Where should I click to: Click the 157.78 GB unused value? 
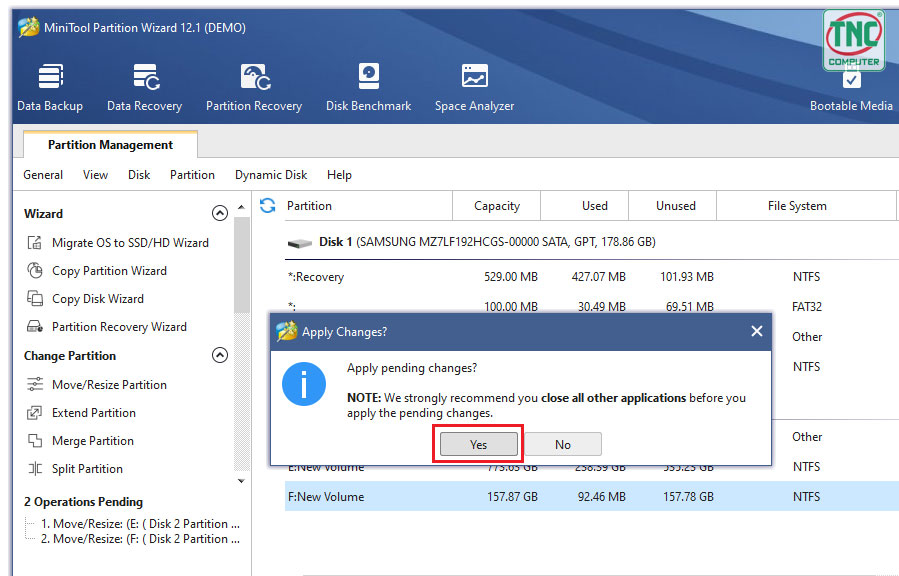pos(689,496)
